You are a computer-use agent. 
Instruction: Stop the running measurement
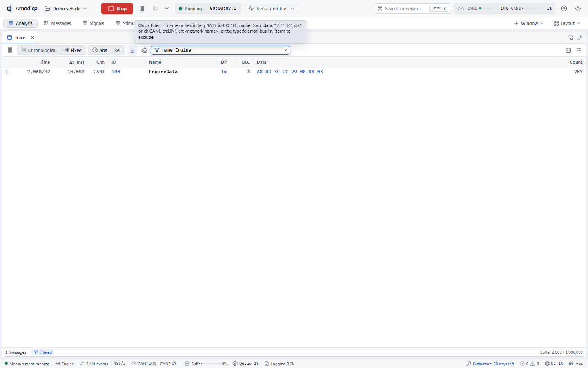pos(117,9)
